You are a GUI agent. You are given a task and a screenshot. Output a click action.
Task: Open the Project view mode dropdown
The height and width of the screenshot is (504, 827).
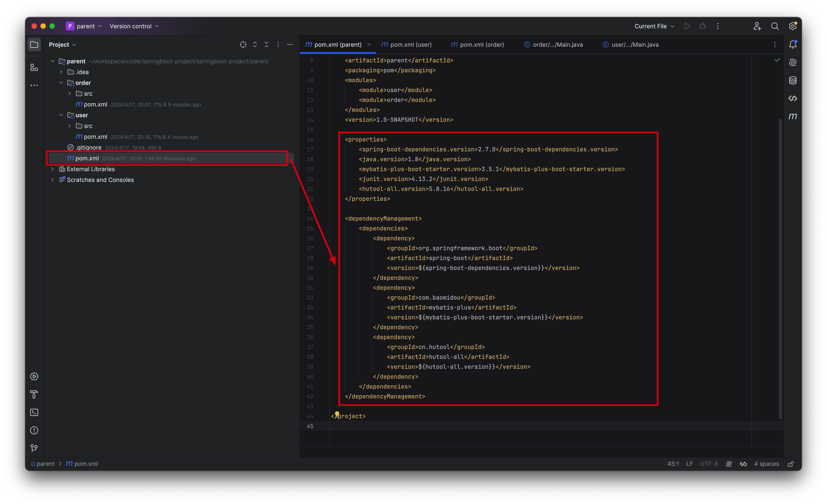[62, 45]
